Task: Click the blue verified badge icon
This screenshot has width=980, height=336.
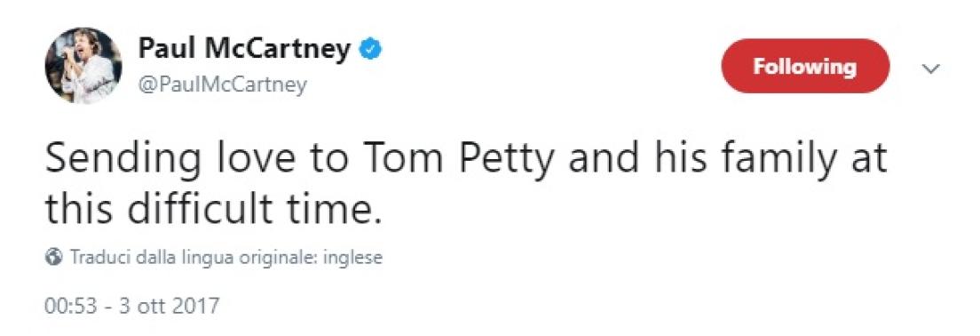Action: pos(371,50)
